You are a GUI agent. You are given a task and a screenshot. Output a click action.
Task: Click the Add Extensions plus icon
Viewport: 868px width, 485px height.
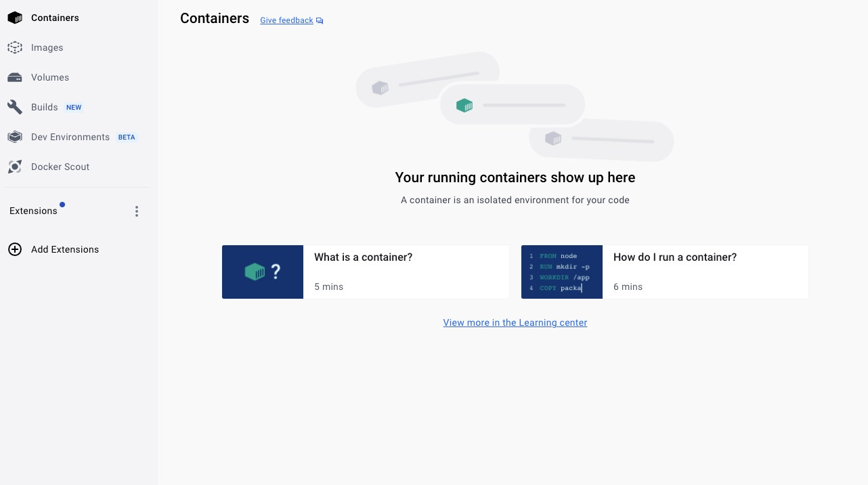pyautogui.click(x=15, y=249)
